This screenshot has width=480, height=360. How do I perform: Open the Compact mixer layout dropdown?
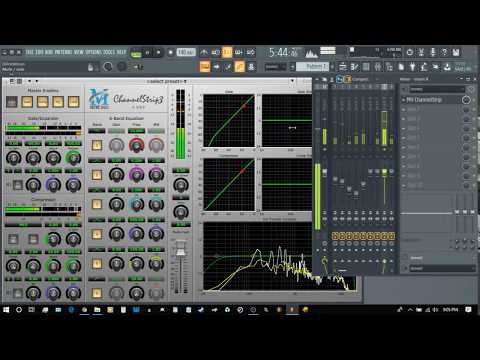coord(365,79)
